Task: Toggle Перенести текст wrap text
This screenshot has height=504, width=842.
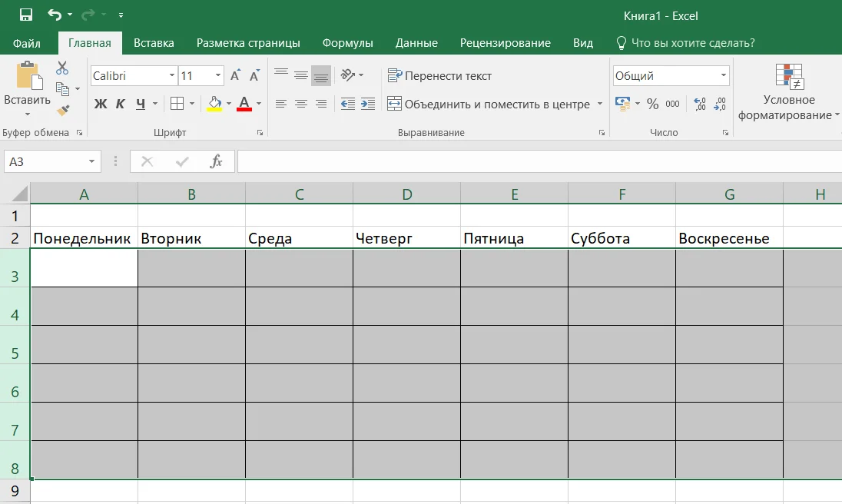Action: [439, 76]
